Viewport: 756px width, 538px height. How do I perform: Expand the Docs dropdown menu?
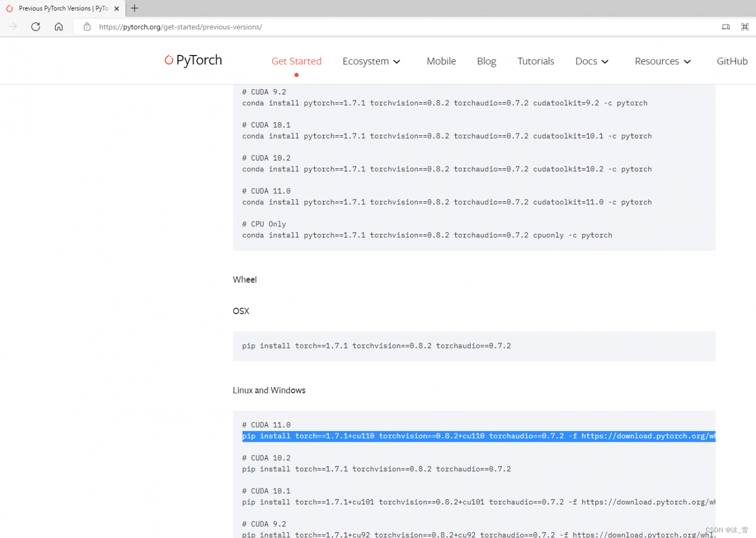(x=592, y=61)
